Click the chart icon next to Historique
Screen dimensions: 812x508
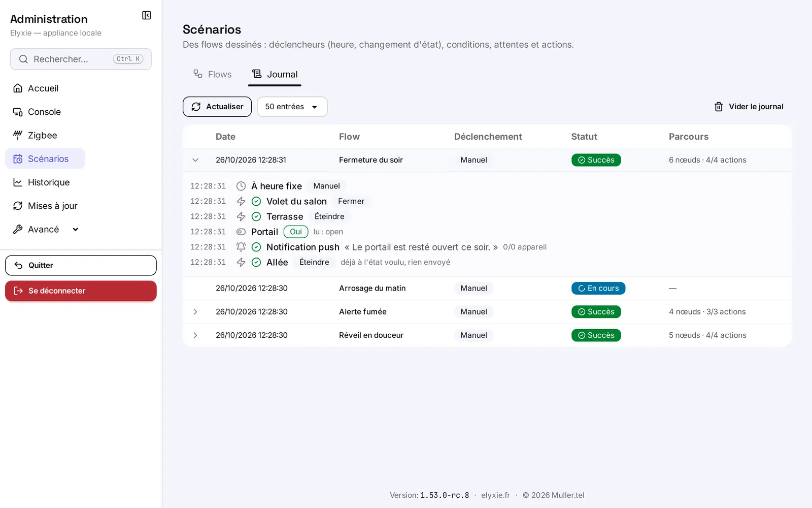(x=18, y=182)
